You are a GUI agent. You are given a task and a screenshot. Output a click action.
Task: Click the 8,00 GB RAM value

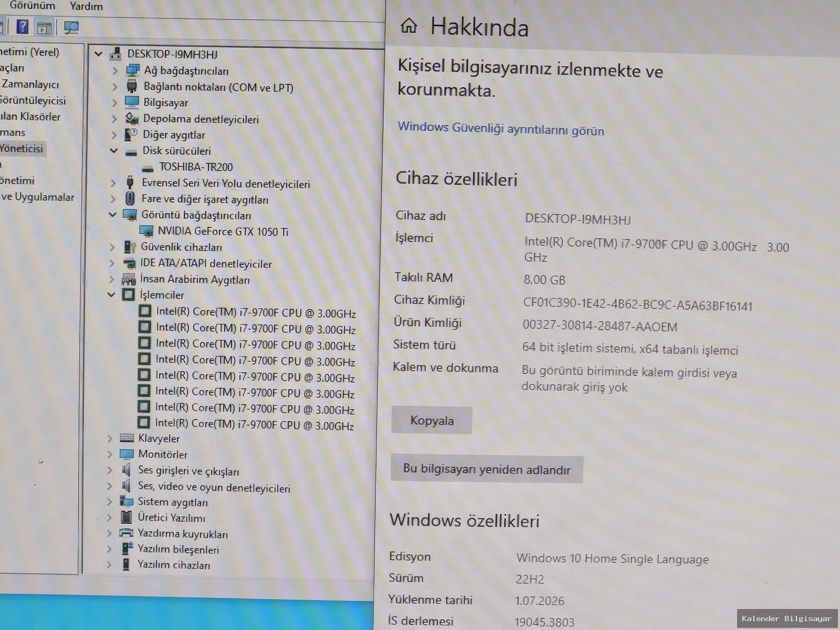544,280
